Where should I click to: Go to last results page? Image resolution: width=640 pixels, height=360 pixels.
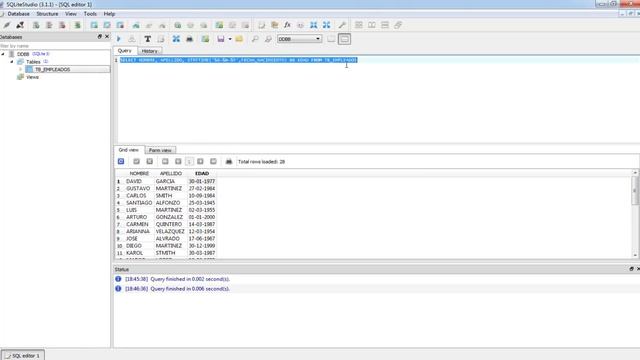(x=213, y=162)
